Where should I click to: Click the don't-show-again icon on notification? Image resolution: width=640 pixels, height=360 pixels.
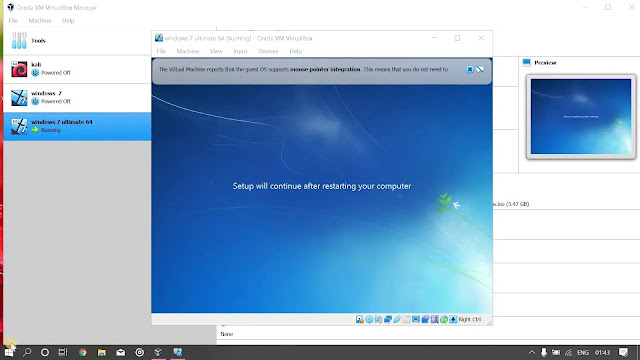(480, 69)
